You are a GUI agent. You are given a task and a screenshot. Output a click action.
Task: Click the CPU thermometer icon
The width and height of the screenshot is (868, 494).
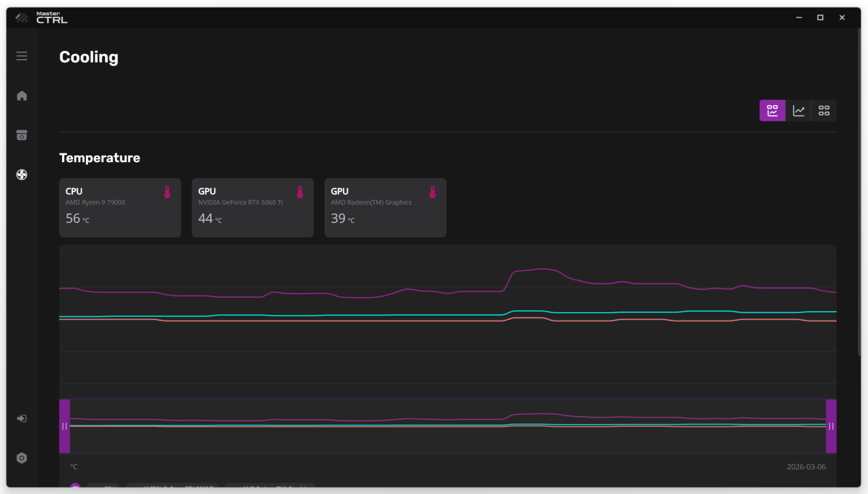click(x=167, y=192)
